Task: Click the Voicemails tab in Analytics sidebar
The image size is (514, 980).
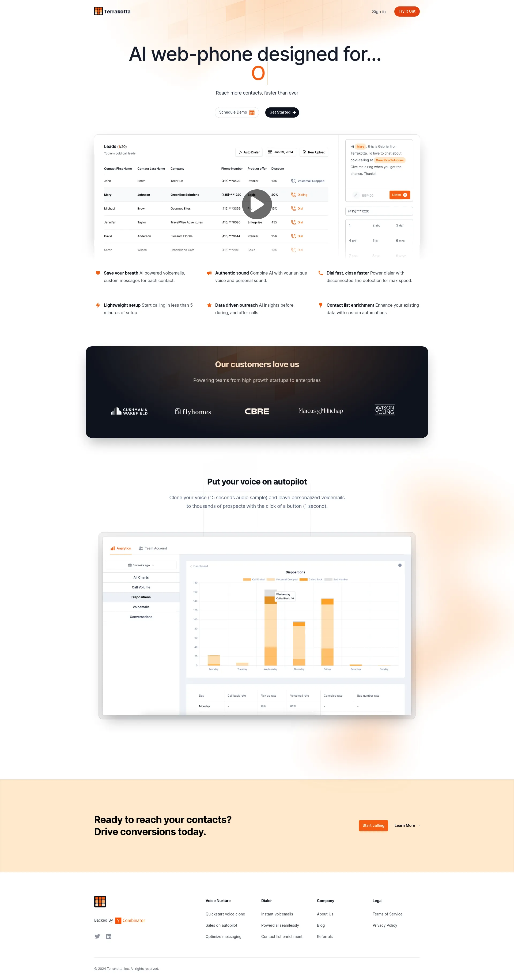Action: (140, 607)
